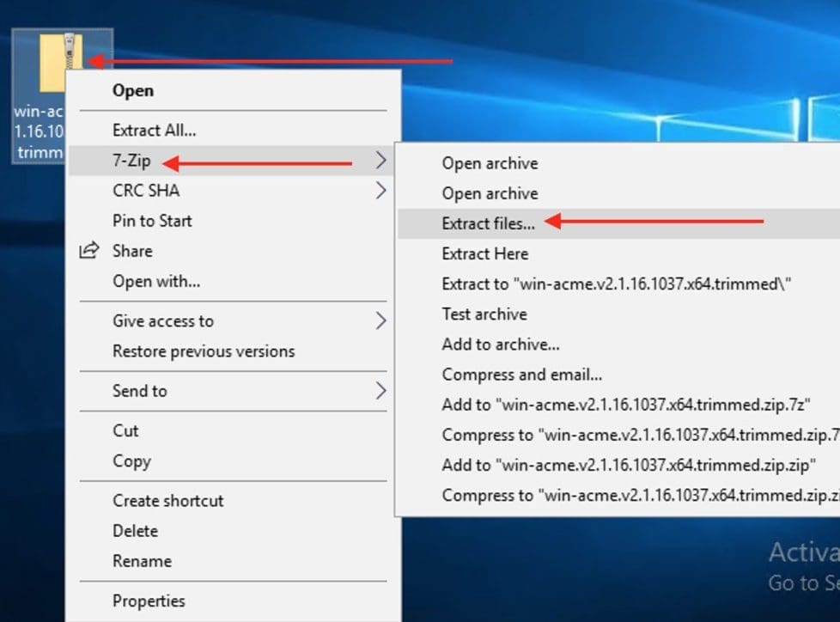The width and height of the screenshot is (840, 622).
Task: Run Test archive from 7-Zip submenu
Action: (484, 314)
